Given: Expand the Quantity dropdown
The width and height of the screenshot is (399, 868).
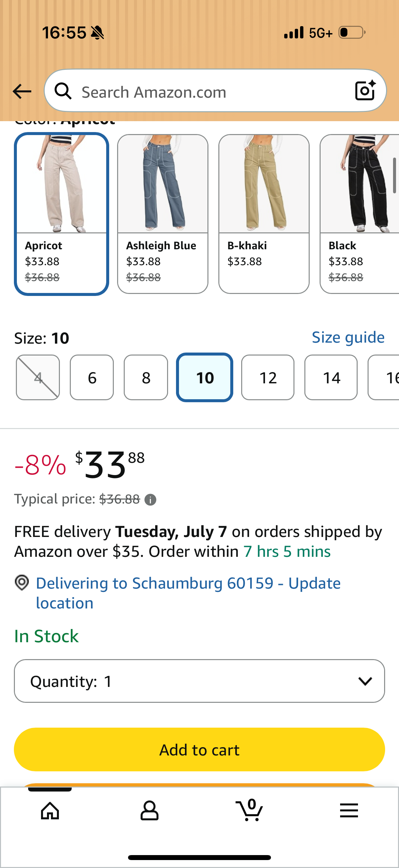Looking at the screenshot, I should [x=199, y=681].
